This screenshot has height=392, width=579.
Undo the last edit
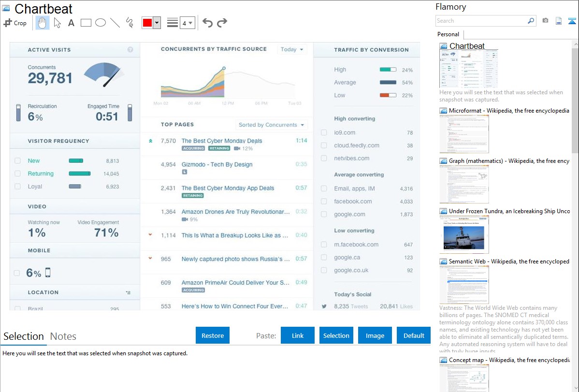207,23
